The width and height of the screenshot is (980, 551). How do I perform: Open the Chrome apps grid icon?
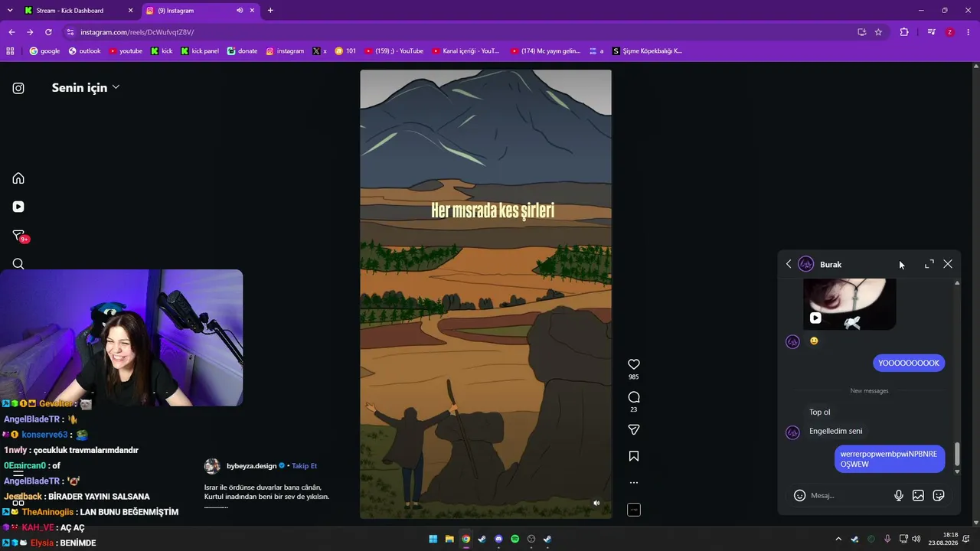[10, 51]
